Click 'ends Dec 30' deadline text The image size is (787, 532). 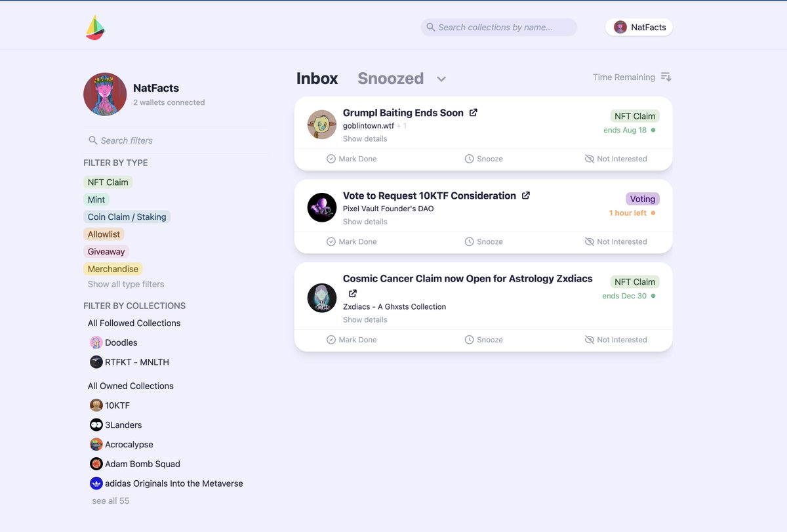(624, 296)
